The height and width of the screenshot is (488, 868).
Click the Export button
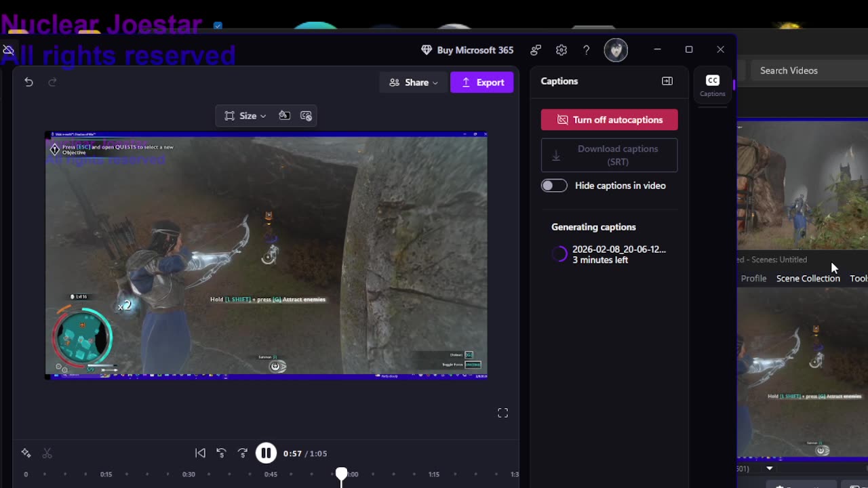[x=481, y=83]
